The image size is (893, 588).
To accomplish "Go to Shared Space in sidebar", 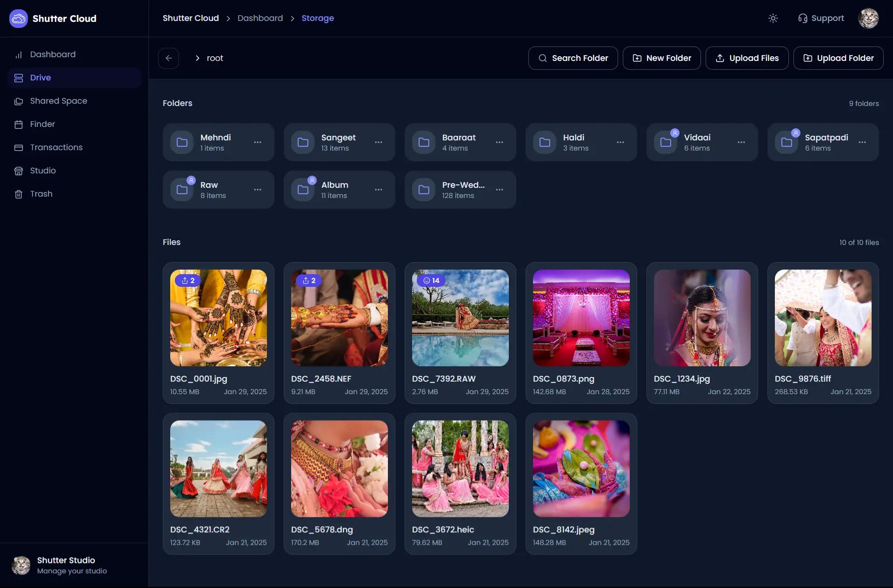I will coord(58,101).
